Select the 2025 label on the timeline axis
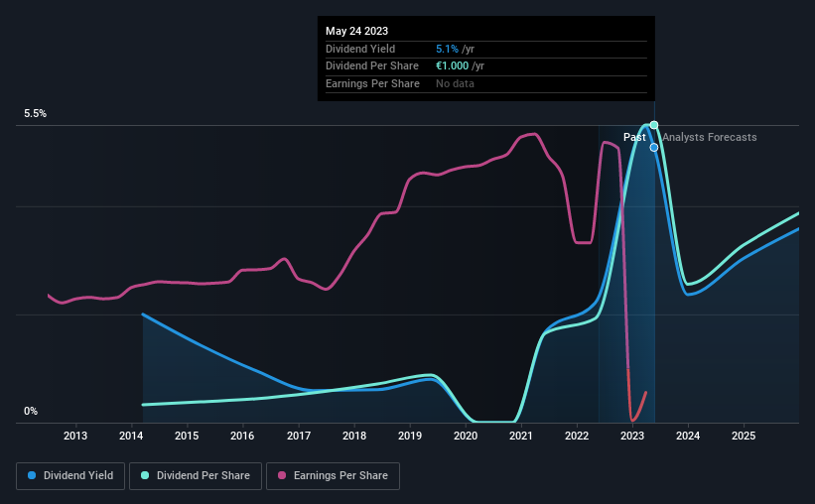 744,436
